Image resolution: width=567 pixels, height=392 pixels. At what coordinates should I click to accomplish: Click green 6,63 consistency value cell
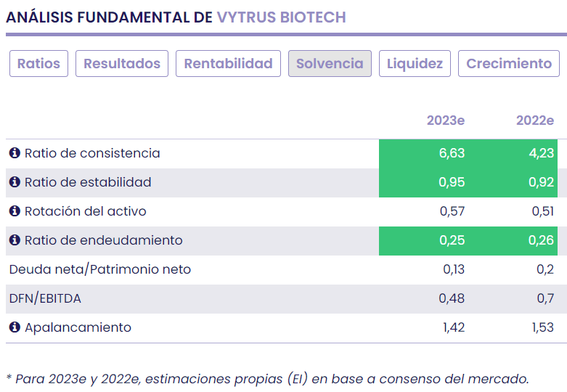[423, 153]
